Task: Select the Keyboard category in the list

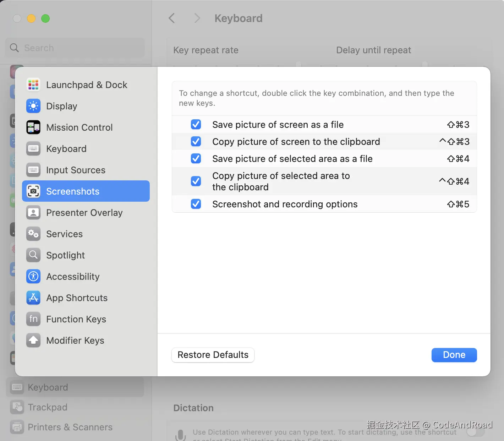Action: [66, 149]
